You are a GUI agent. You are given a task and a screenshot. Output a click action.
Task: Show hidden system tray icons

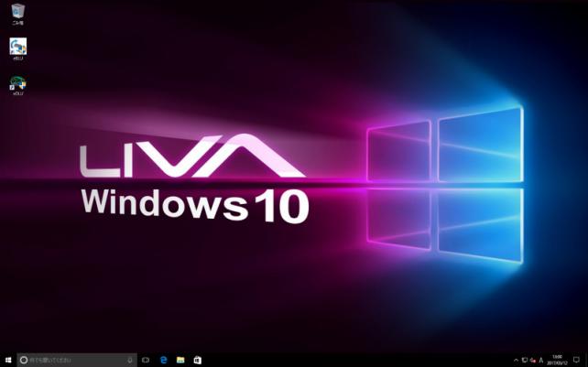pos(516,361)
